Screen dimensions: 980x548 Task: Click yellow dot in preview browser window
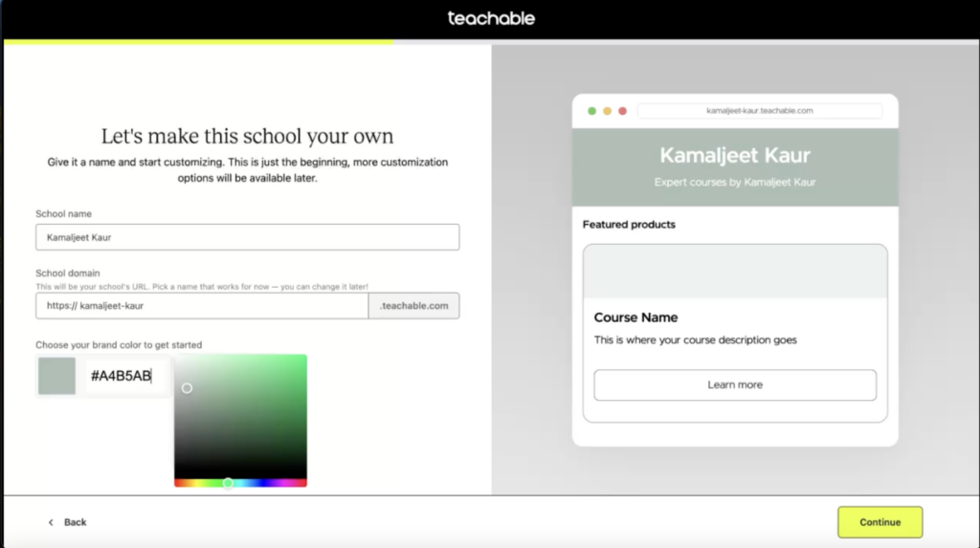tap(607, 111)
